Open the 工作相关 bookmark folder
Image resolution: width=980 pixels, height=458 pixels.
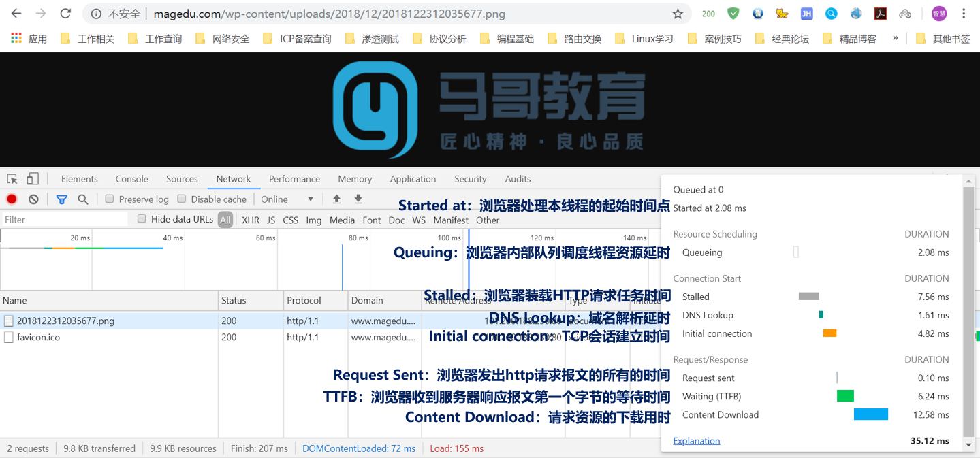tap(88, 39)
